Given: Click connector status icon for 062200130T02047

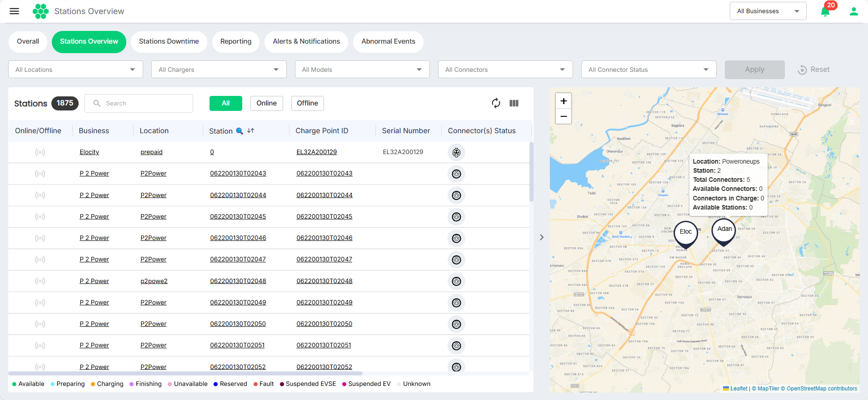Looking at the screenshot, I should (456, 260).
